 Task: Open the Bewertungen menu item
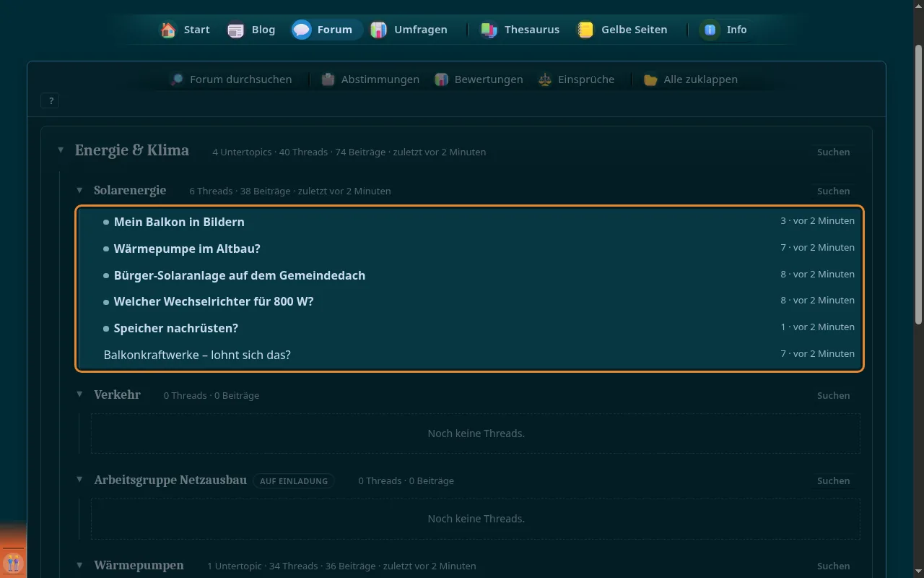pos(479,79)
